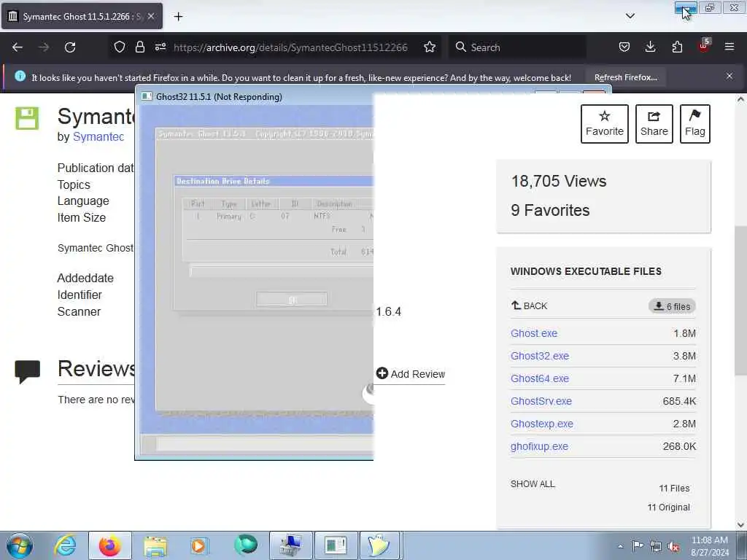Viewport: 747px width, 560px height.
Task: Open the green globe app in the taskbar
Action: pos(246,545)
